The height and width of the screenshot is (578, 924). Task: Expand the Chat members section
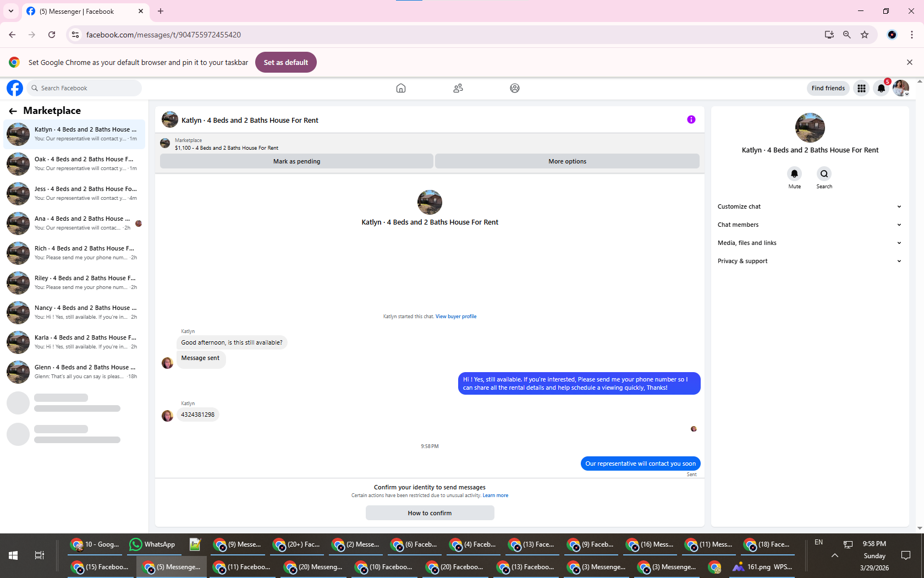click(x=810, y=225)
